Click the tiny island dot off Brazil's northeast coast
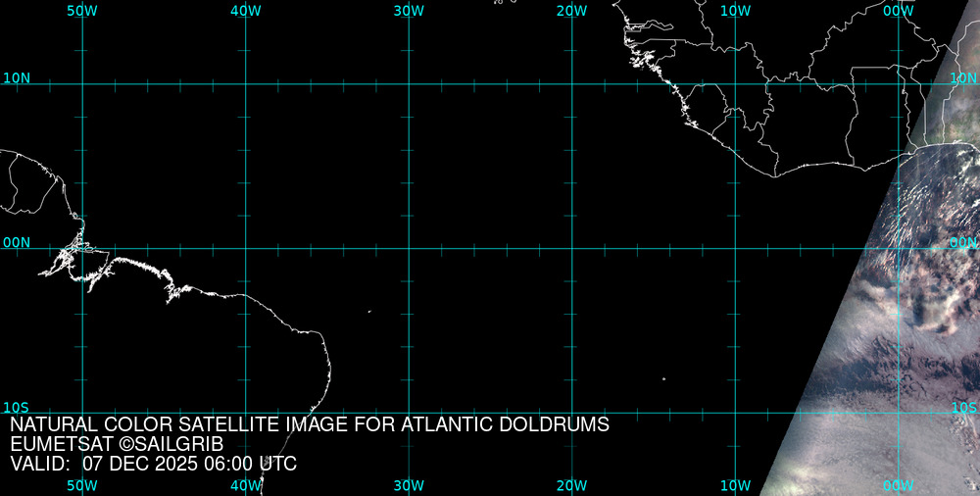Image resolution: width=980 pixels, height=496 pixels. [369, 312]
